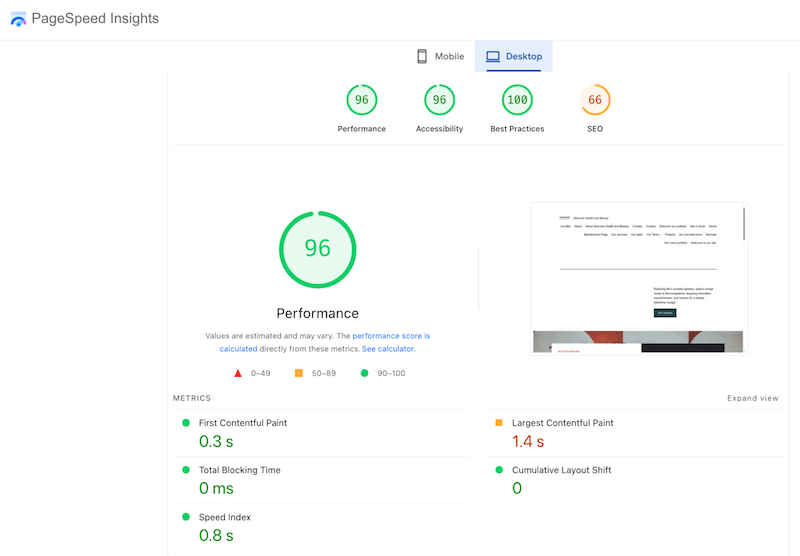Click Expand view in metrics

point(753,398)
